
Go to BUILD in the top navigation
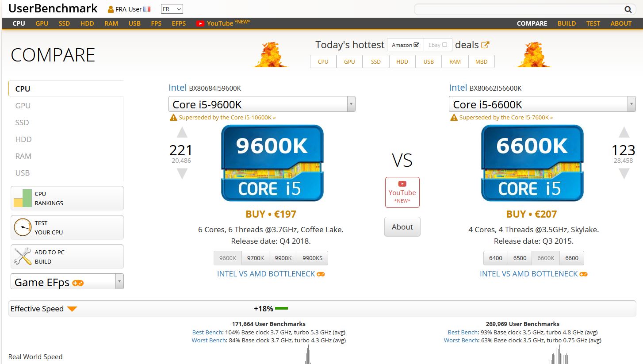click(566, 23)
